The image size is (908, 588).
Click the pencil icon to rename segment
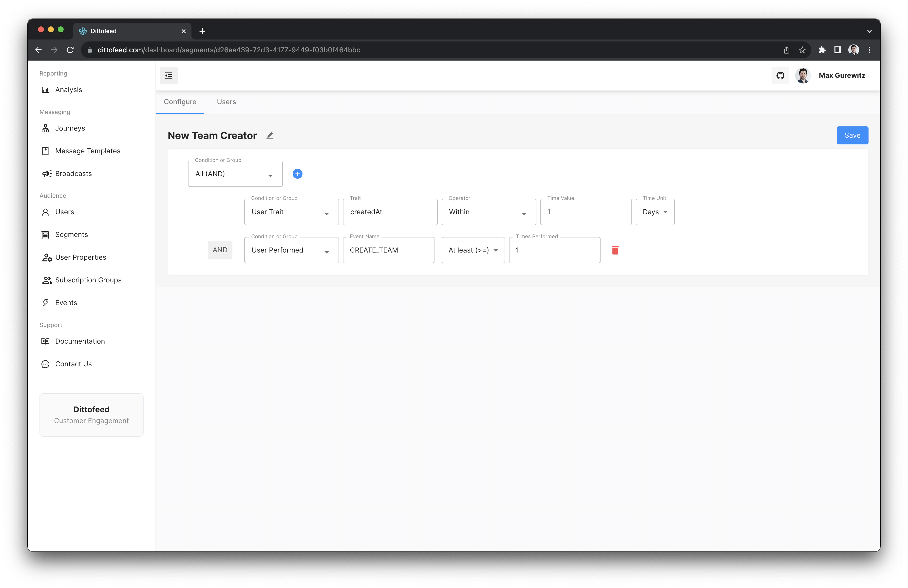tap(270, 136)
